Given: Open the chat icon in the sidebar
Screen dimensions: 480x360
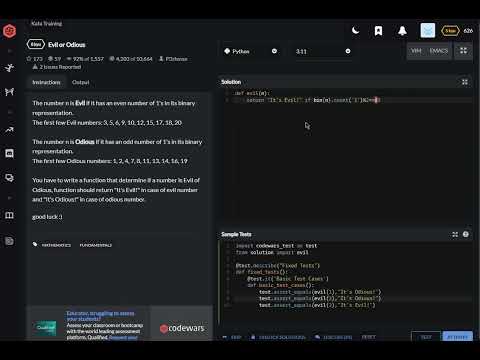Looking at the screenshot, I should [9, 153].
